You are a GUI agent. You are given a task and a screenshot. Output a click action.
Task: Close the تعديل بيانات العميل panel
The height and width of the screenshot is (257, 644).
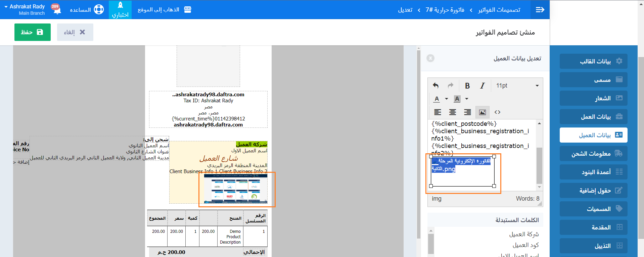pos(430,58)
